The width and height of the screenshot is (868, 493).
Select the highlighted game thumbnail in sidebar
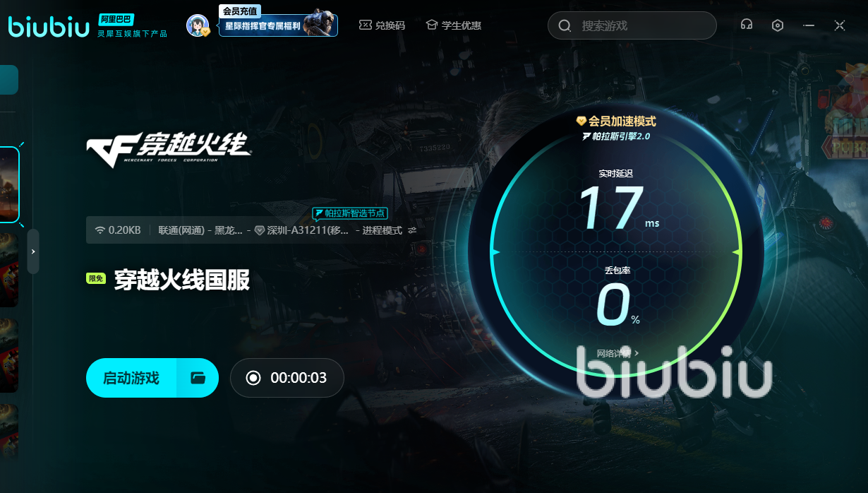[x=9, y=185]
